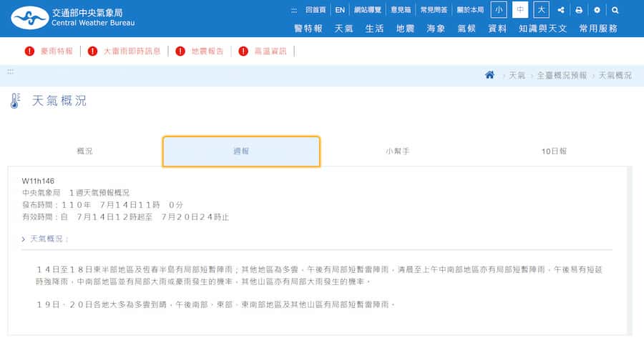Click 全臺概況預報 breadcrumb link
Image resolution: width=644 pixels, height=348 pixels.
tap(562, 76)
